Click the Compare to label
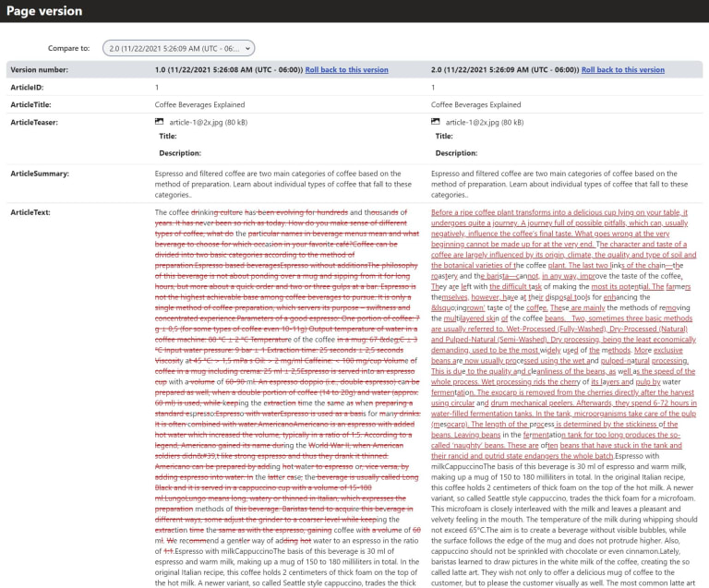The height and width of the screenshot is (588, 709). tap(68, 48)
